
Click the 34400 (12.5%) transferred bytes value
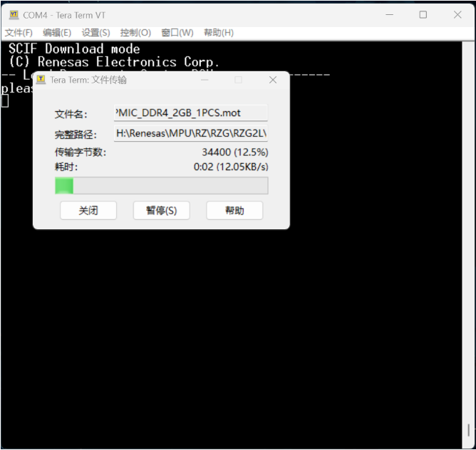tap(235, 152)
